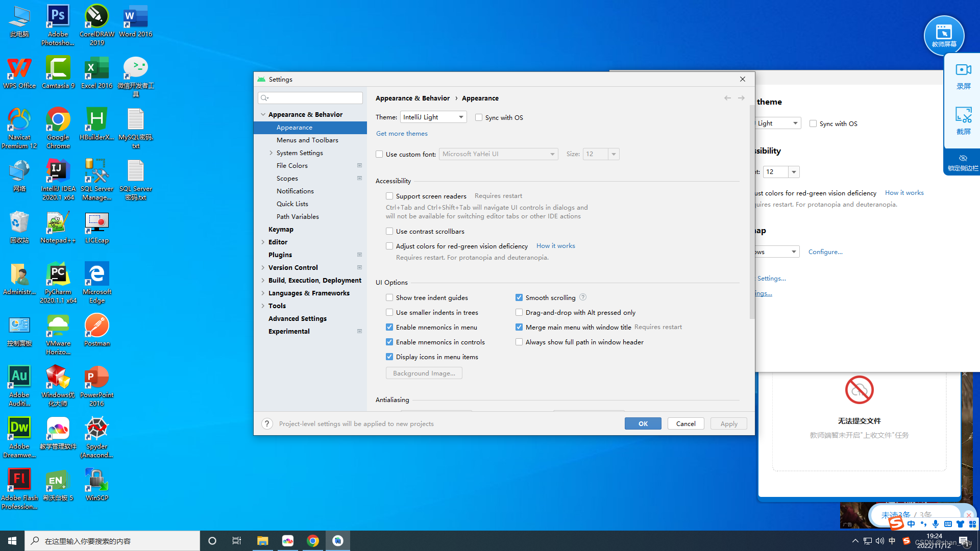Expand the Editor settings tree node
The height and width of the screenshot is (551, 980).
click(x=263, y=242)
